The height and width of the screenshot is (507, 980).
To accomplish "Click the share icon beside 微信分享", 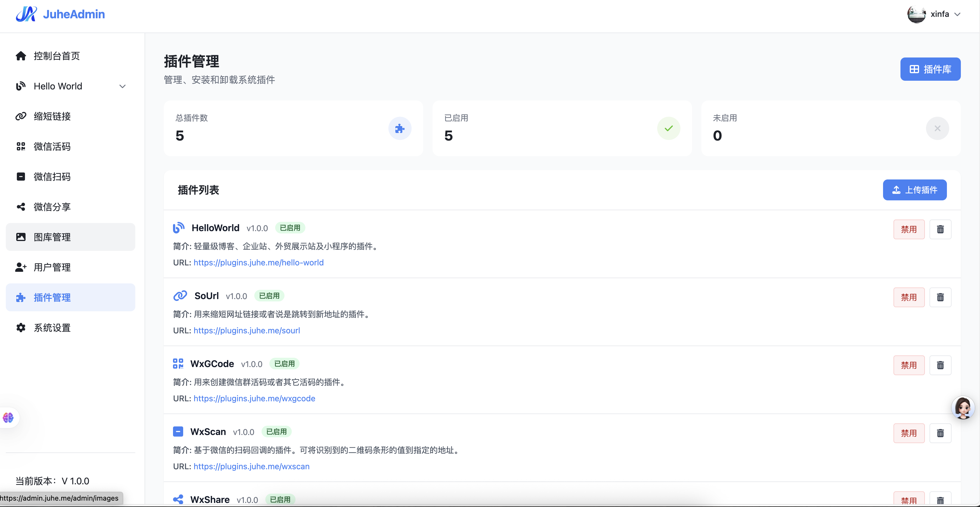I will point(21,207).
